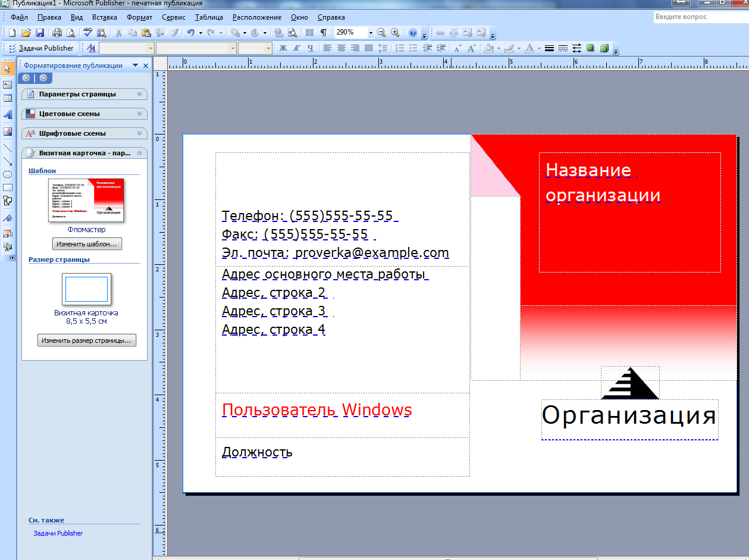Open Help with the question mark icon
749x560 pixels.
[412, 33]
